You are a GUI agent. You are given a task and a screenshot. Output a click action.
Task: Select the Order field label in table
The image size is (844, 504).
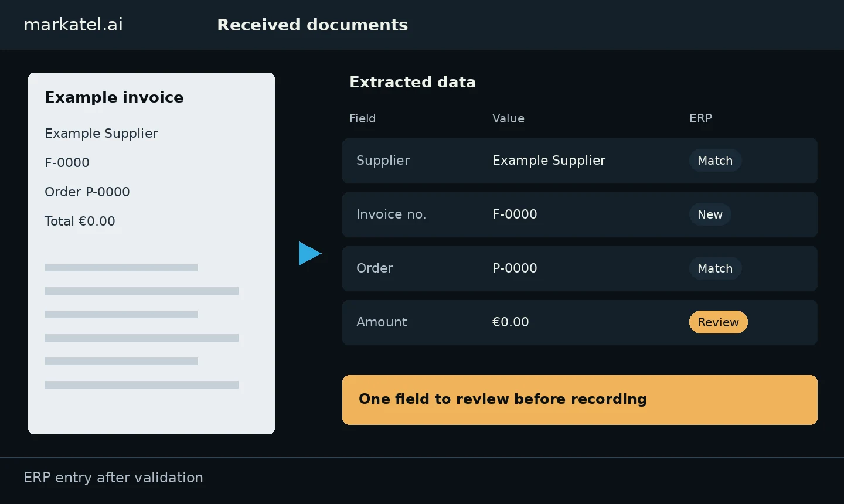click(x=375, y=268)
